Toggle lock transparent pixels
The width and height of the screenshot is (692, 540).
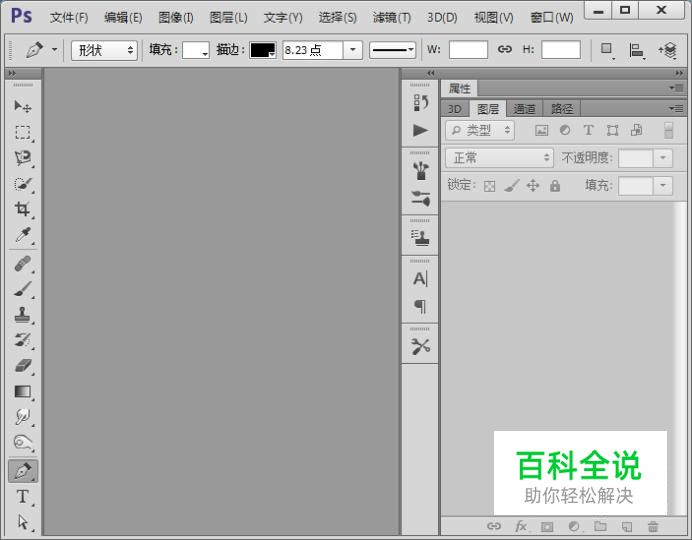489,186
